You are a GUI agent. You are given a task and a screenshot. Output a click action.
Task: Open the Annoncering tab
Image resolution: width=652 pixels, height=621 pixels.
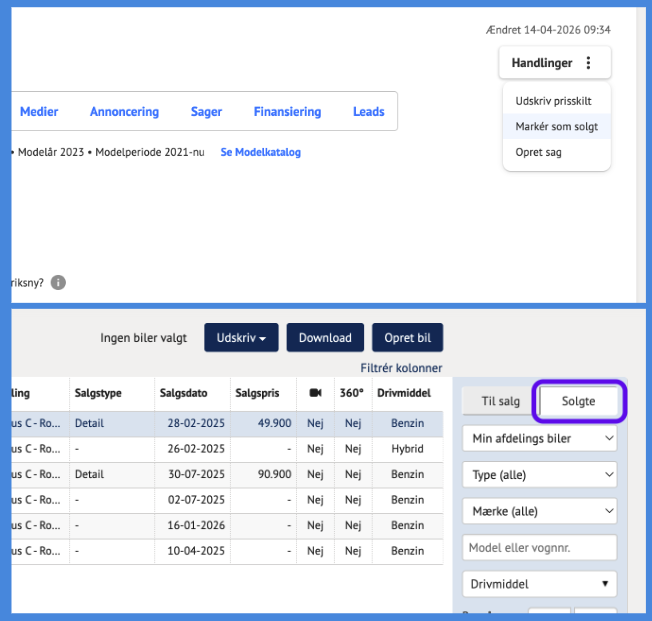[124, 111]
